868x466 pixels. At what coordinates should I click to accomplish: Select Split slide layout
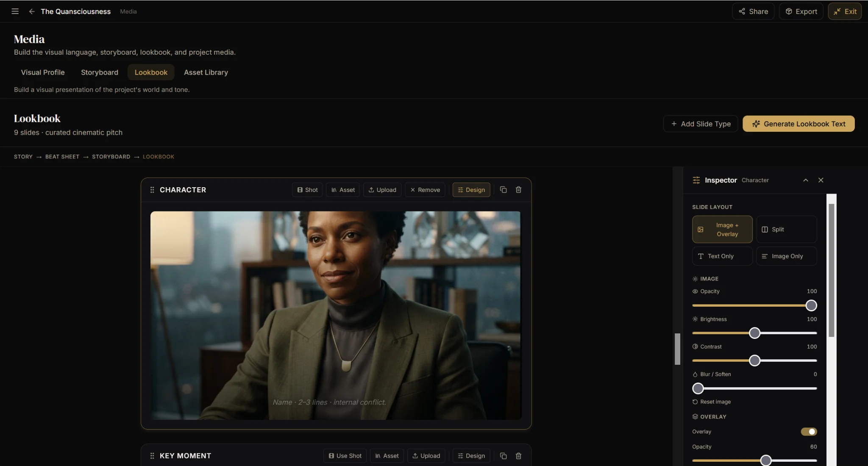pyautogui.click(x=787, y=229)
